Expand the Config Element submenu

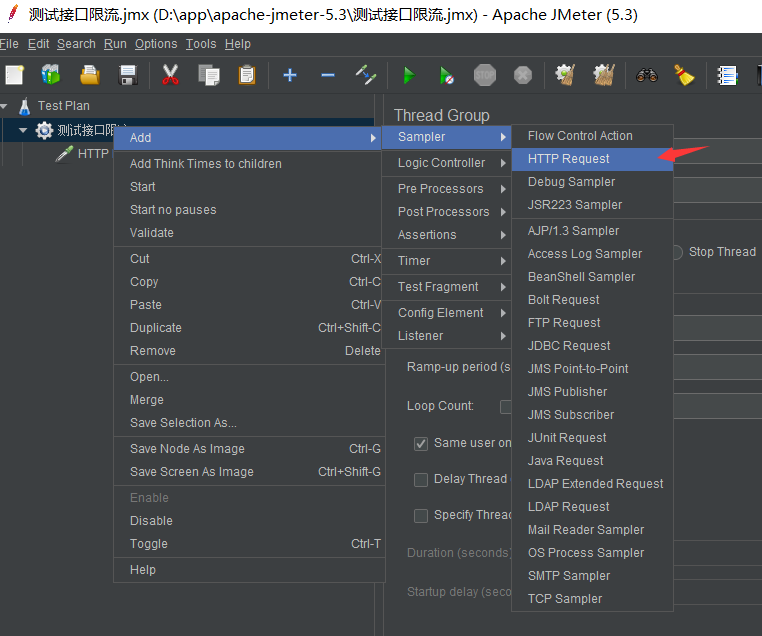tap(447, 313)
